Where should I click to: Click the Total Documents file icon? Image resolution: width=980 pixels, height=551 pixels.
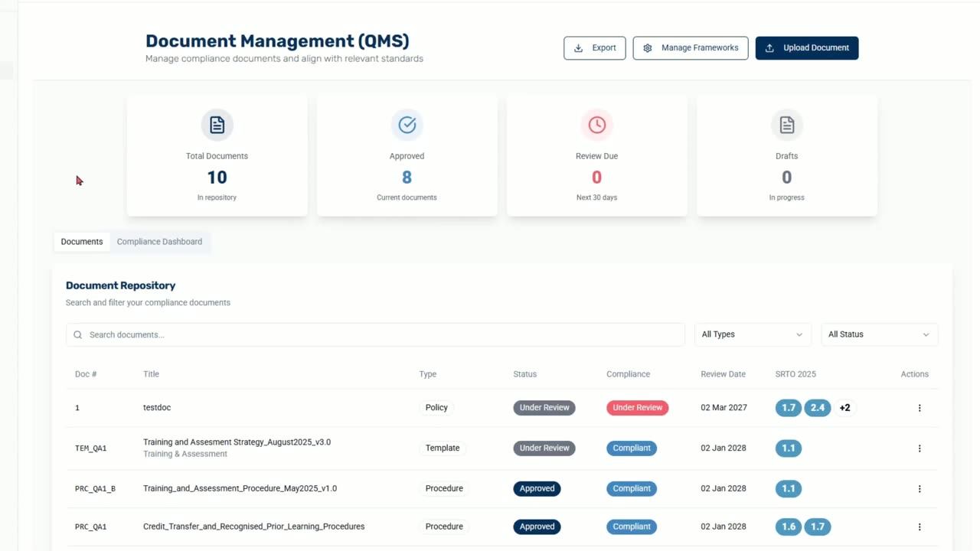pyautogui.click(x=217, y=125)
